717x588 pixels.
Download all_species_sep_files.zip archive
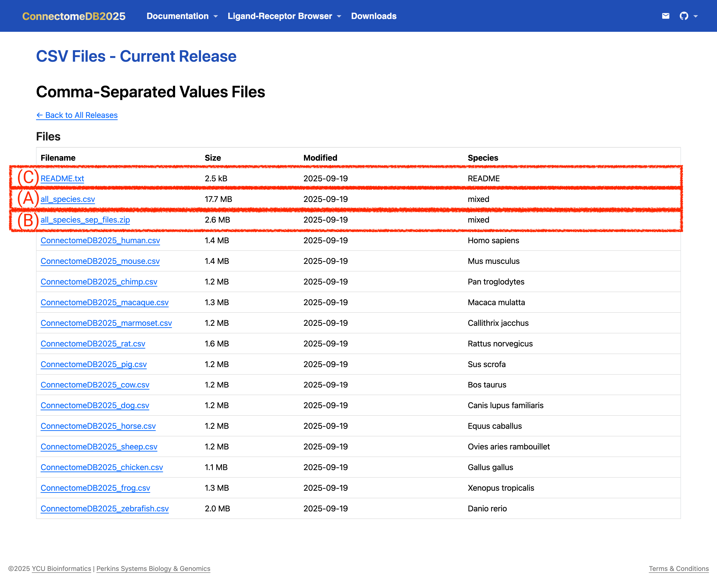[85, 220]
